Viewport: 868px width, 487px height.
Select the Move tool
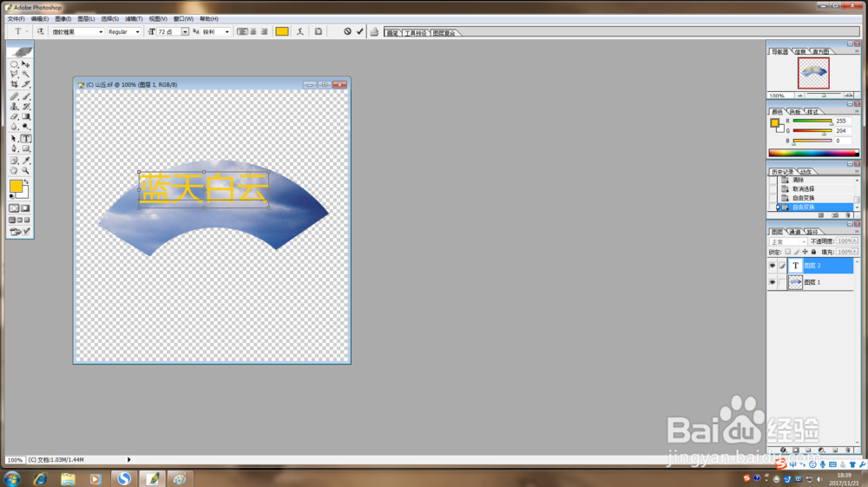(25, 64)
